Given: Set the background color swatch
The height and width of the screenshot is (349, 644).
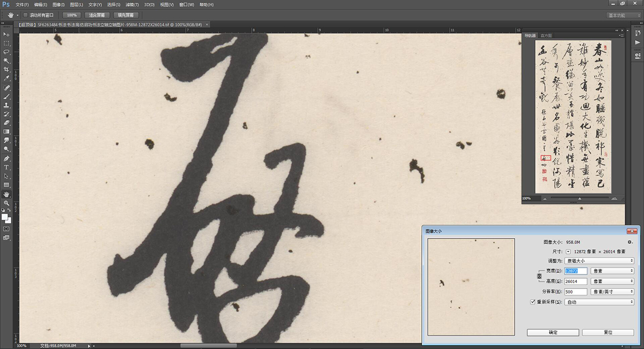Looking at the screenshot, I should tap(8, 220).
